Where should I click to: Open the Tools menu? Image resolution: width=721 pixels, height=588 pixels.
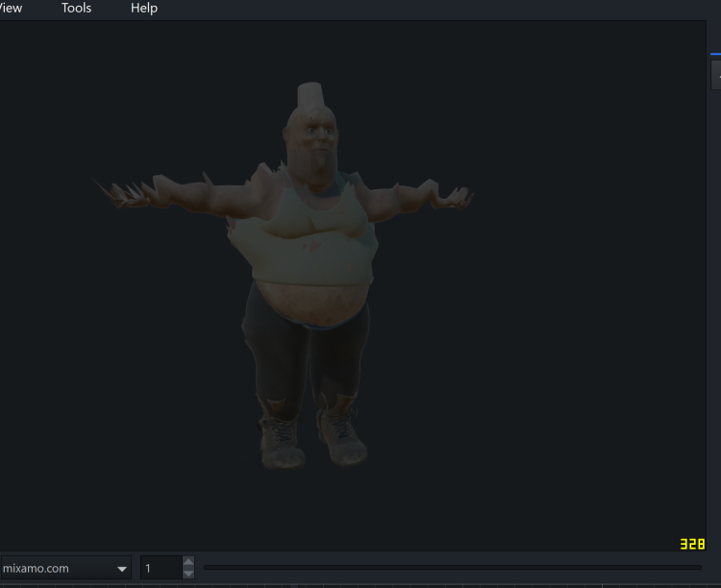pyautogui.click(x=76, y=9)
